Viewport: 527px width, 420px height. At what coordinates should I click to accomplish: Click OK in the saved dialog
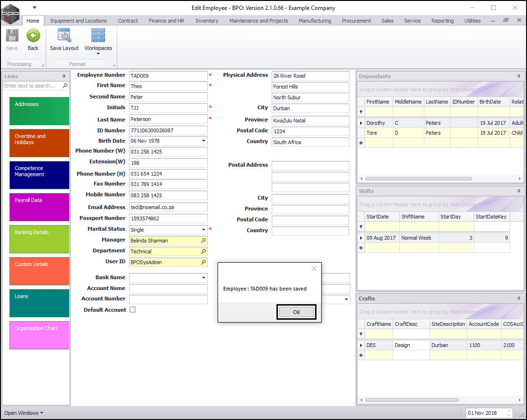[x=296, y=312]
